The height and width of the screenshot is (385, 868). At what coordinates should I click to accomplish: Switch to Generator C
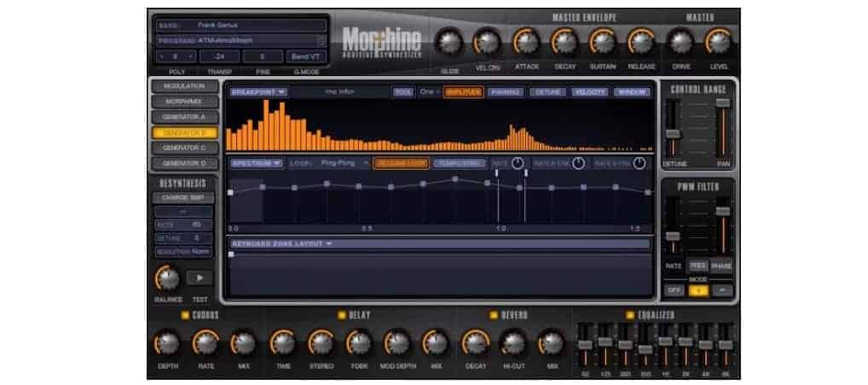click(185, 148)
